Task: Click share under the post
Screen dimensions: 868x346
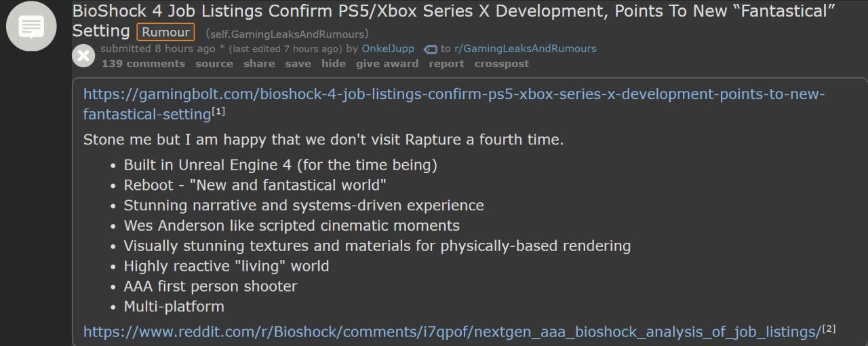Action: (x=259, y=64)
